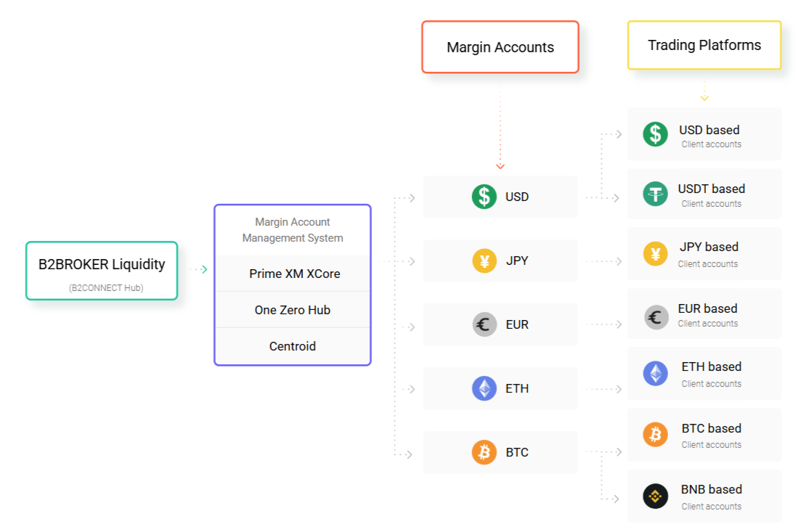This screenshot has width=801, height=532.
Task: Select the One Zero Hub row
Action: (x=293, y=310)
